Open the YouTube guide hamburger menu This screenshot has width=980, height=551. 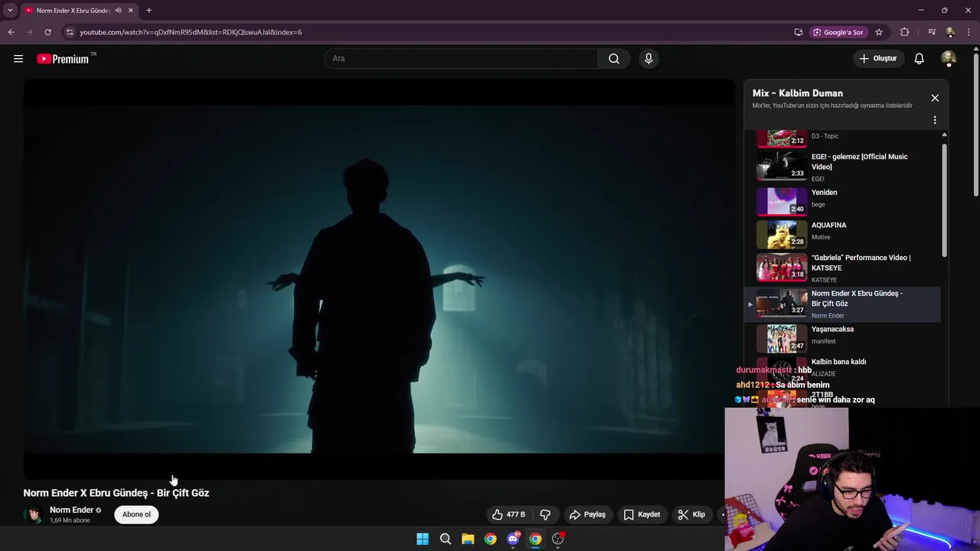pos(18,58)
